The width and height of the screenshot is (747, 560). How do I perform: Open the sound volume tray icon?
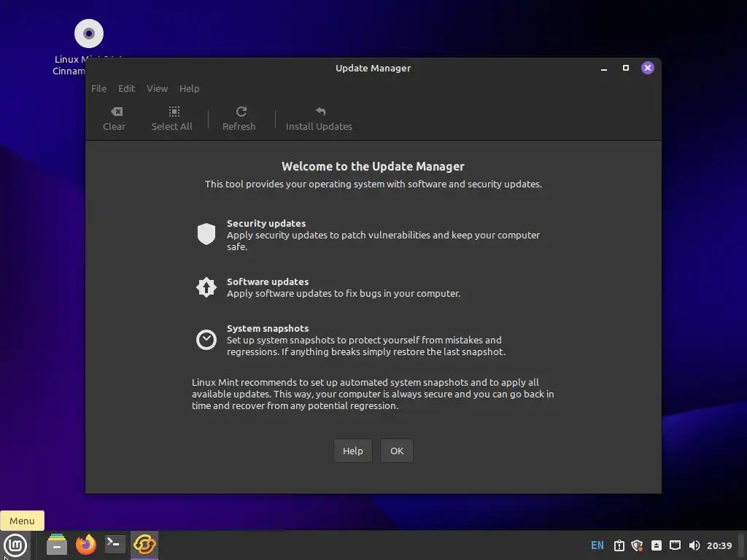(694, 545)
